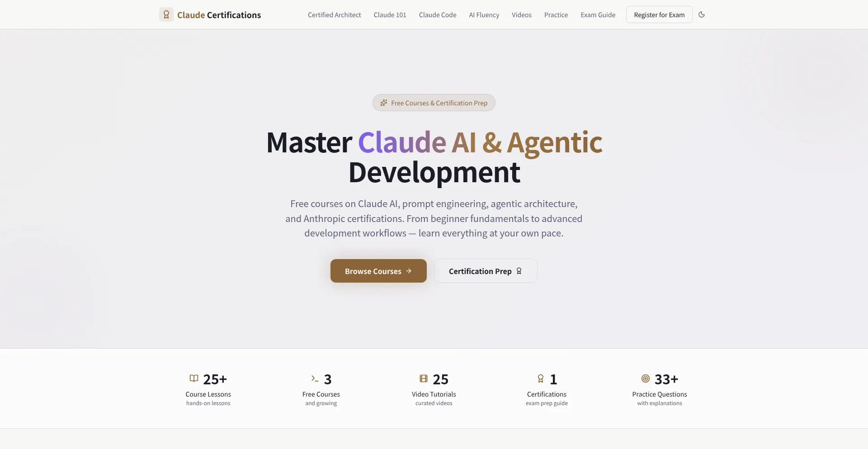Click the "25+" lessons count
The width and height of the screenshot is (868, 449).
click(x=215, y=379)
